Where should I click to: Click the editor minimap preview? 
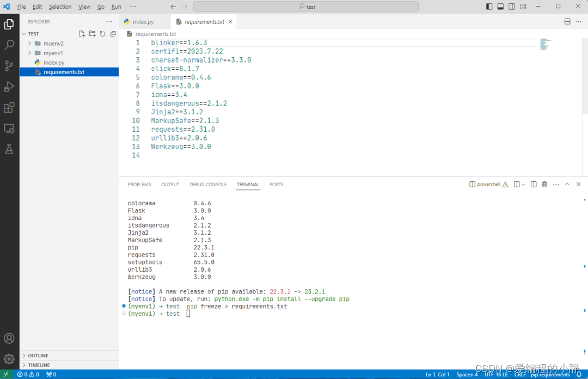(545, 44)
